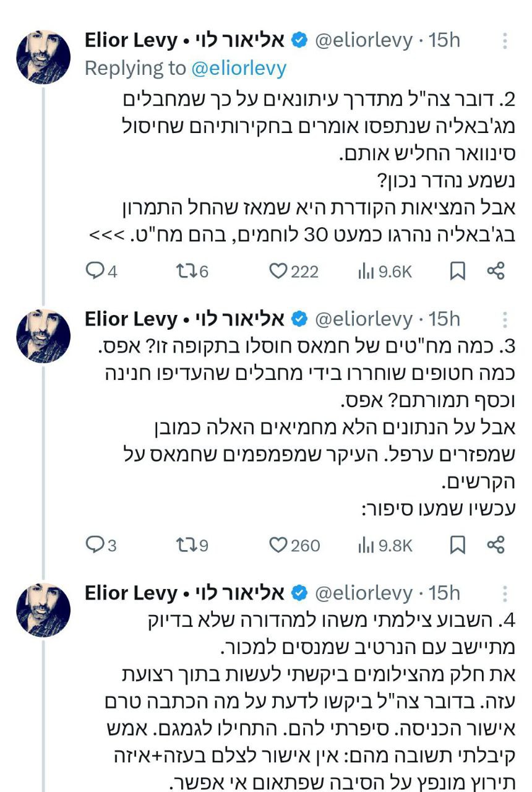
Task: Open Elior Levy profile name on first tweet
Action: coord(131,41)
